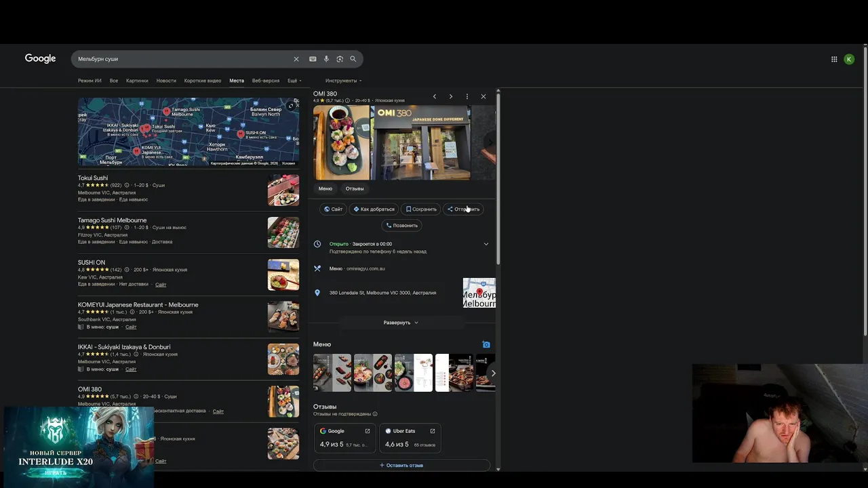Open the OMI 380 sushi platter photo
The image size is (868, 488).
(x=342, y=142)
